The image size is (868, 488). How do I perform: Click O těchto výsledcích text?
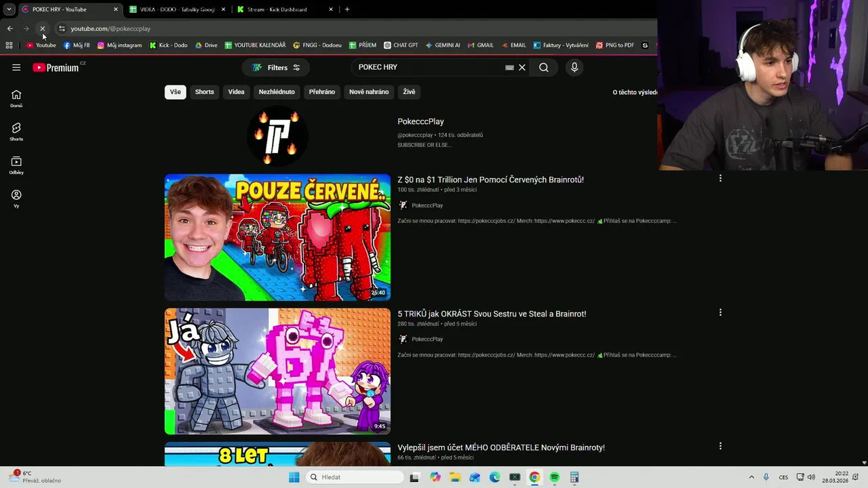click(635, 92)
